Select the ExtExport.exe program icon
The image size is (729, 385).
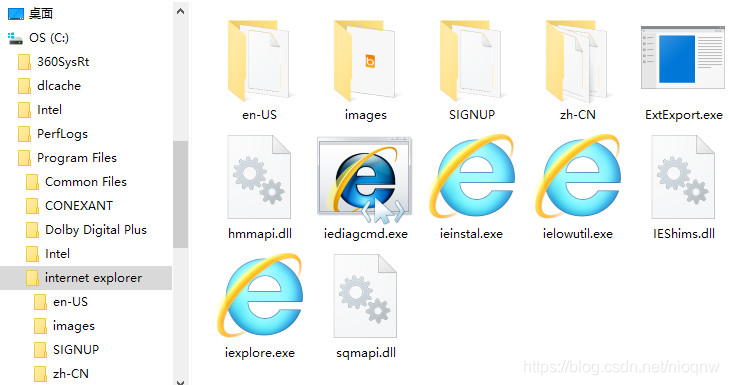click(x=683, y=58)
